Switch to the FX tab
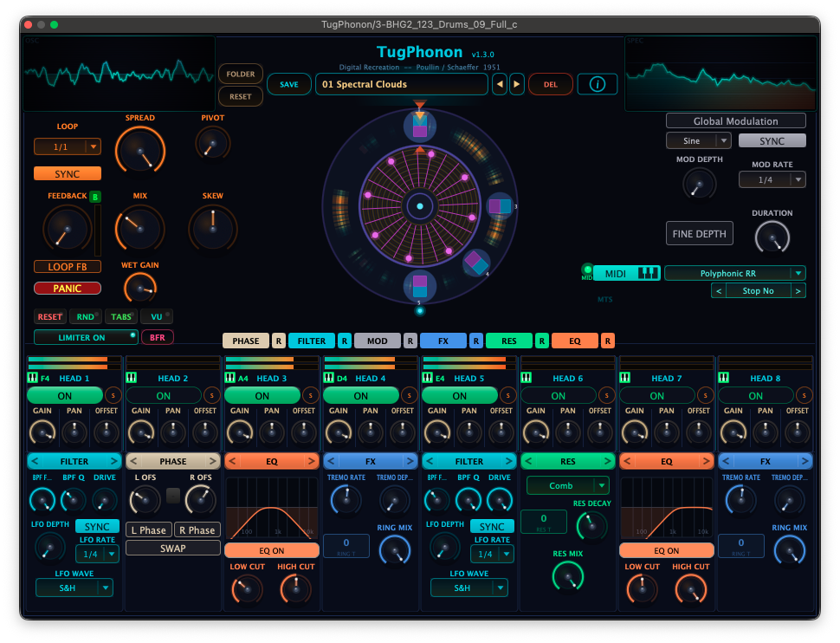840x643 pixels. pos(443,341)
